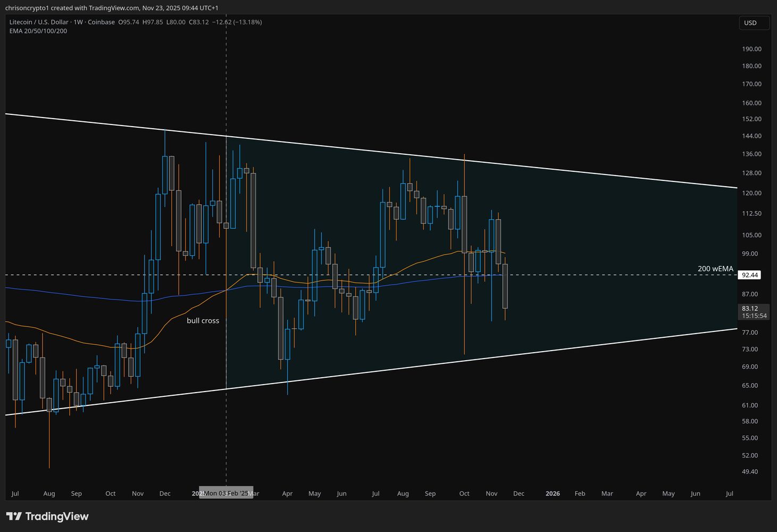Viewport: 777px width, 532px height.
Task: Click the 92.44 price label on the scale
Action: tap(750, 275)
